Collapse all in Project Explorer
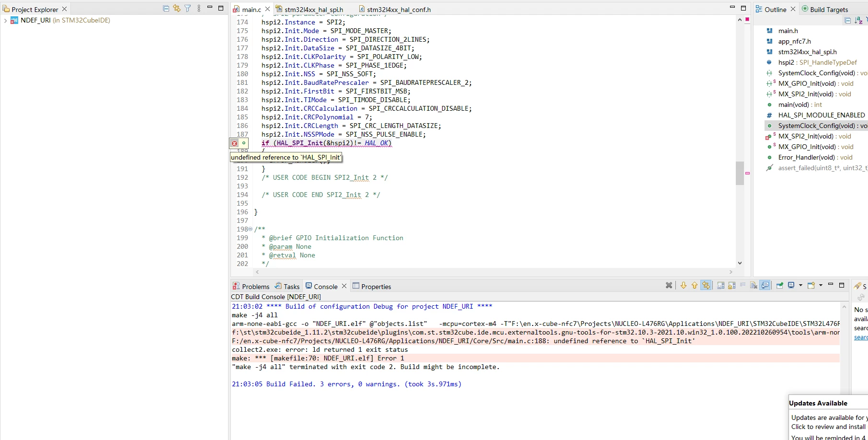 pyautogui.click(x=166, y=9)
